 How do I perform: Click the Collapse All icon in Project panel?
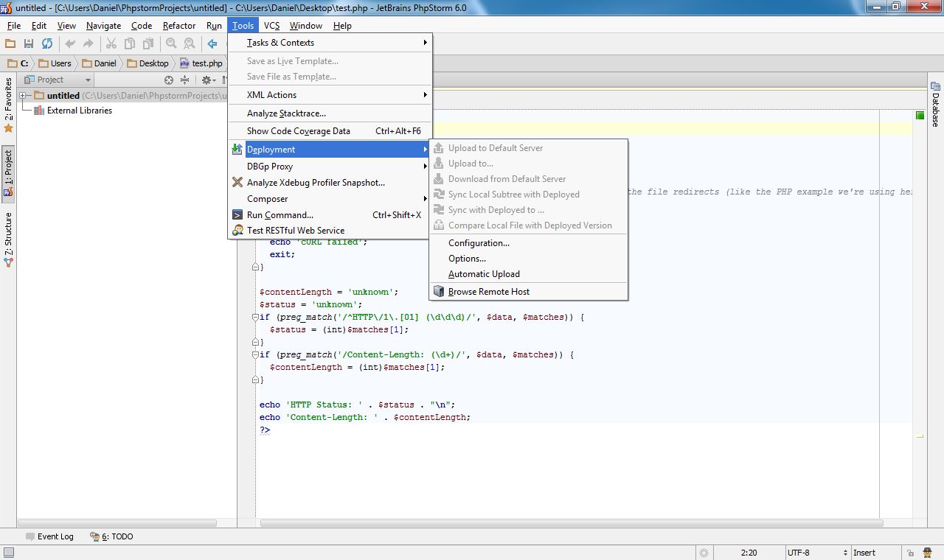[x=184, y=80]
